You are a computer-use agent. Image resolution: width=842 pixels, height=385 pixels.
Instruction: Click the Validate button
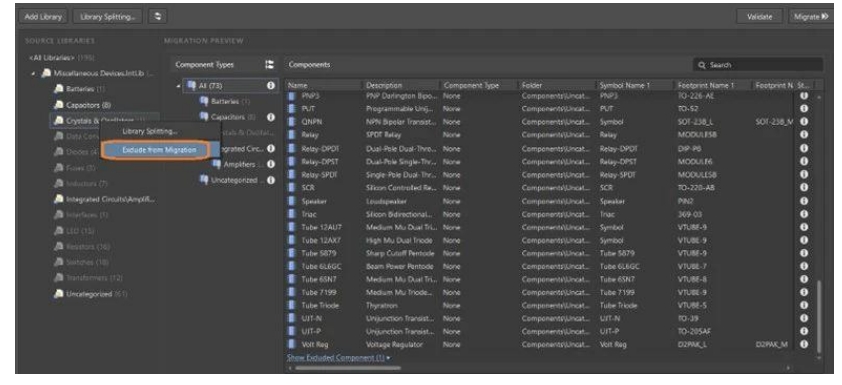tap(759, 17)
